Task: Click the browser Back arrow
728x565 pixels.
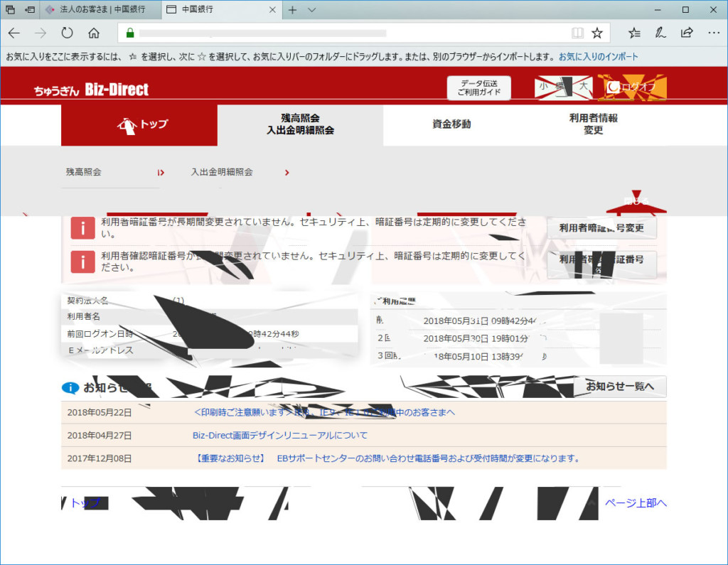Action: pos(14,33)
